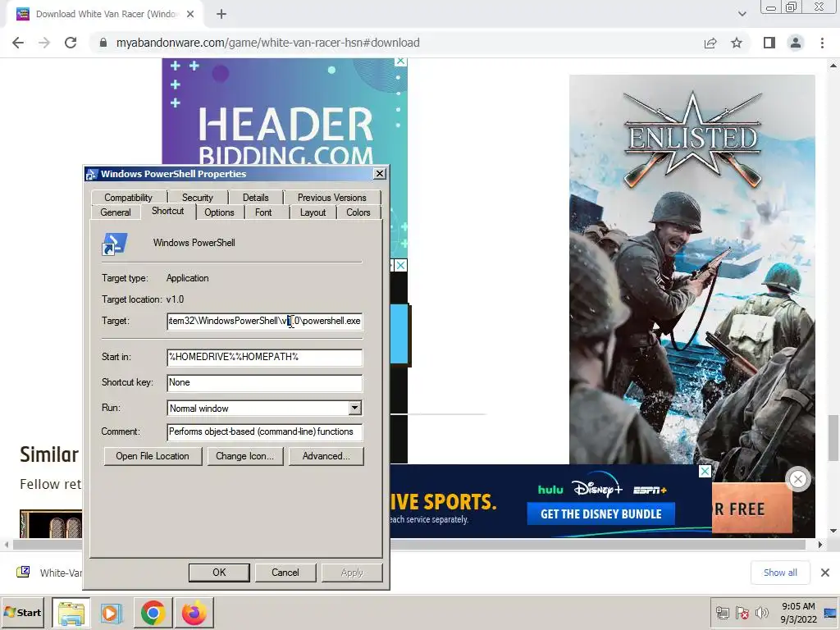
Task: Click round close button on banner
Action: (797, 479)
